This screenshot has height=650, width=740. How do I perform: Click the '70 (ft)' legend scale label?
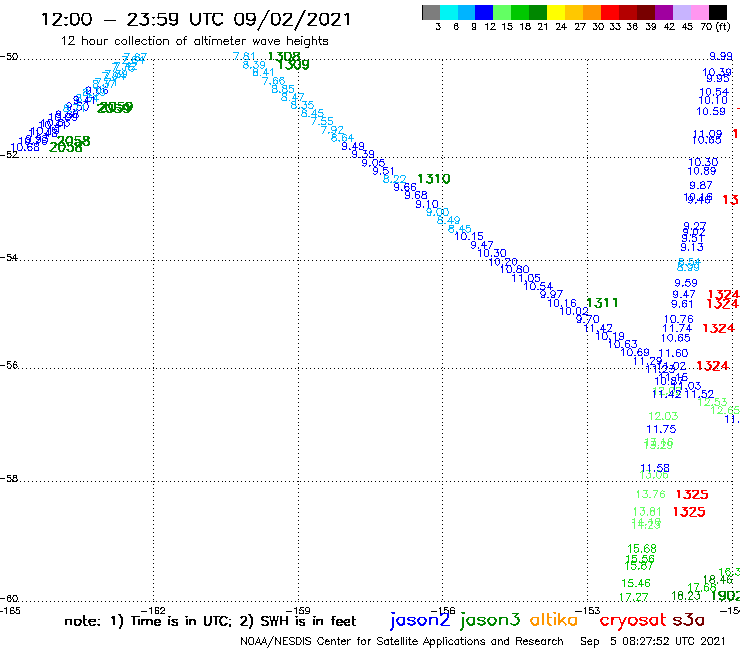point(715,26)
